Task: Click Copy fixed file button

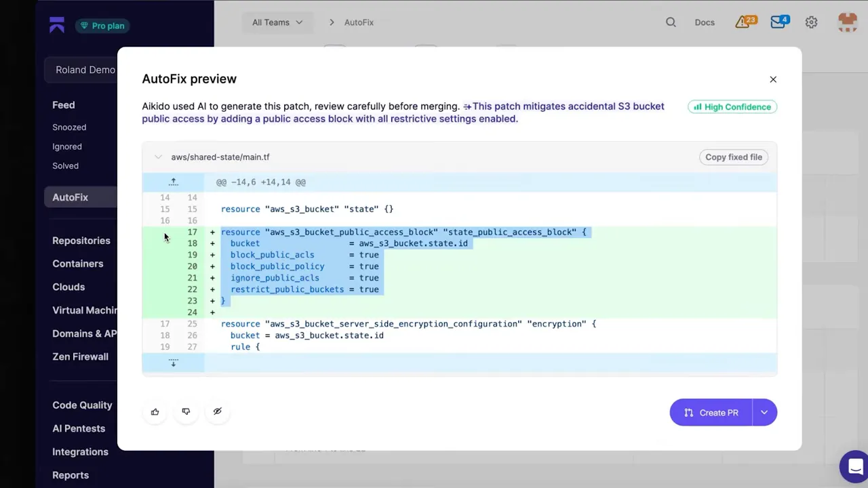Action: (x=734, y=157)
